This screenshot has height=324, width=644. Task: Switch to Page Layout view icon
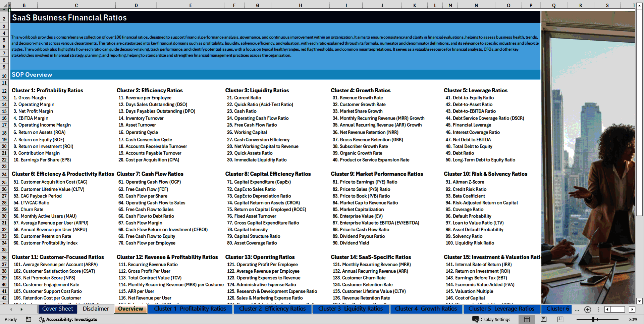point(543,319)
